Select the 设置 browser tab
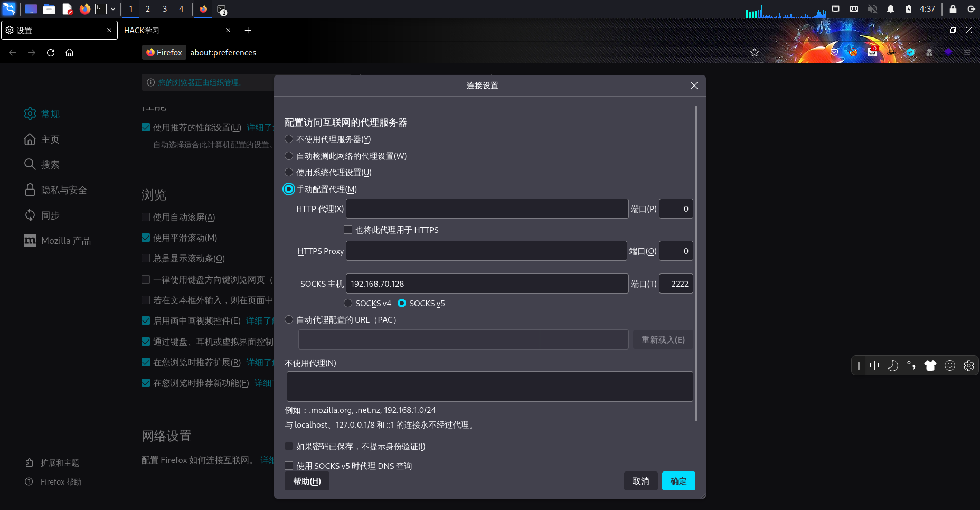The width and height of the screenshot is (980, 510). (x=59, y=31)
